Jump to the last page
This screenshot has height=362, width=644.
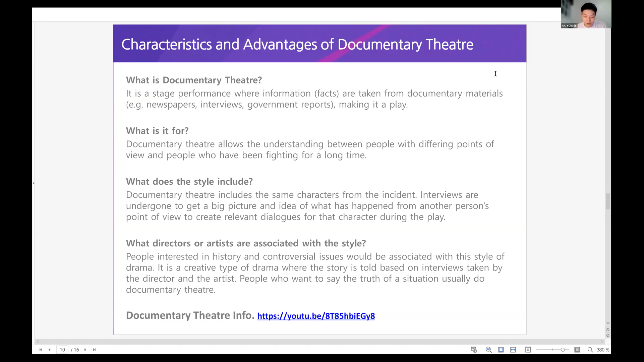(95, 350)
